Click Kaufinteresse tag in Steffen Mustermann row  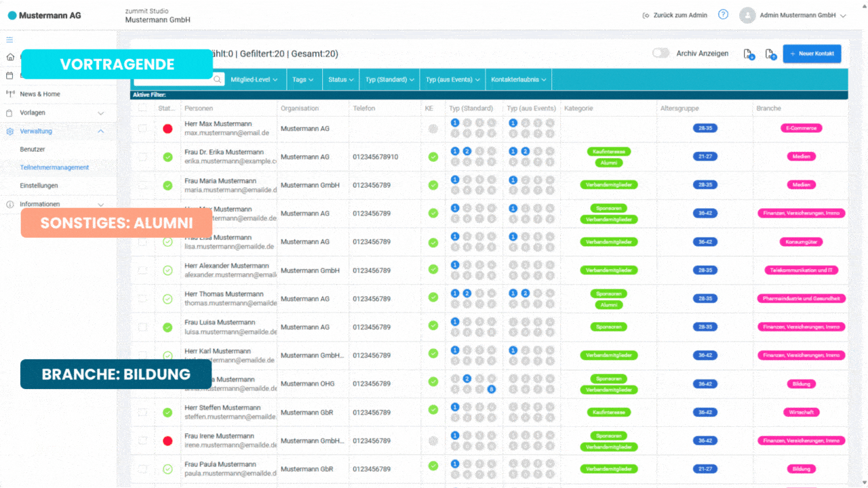click(608, 412)
